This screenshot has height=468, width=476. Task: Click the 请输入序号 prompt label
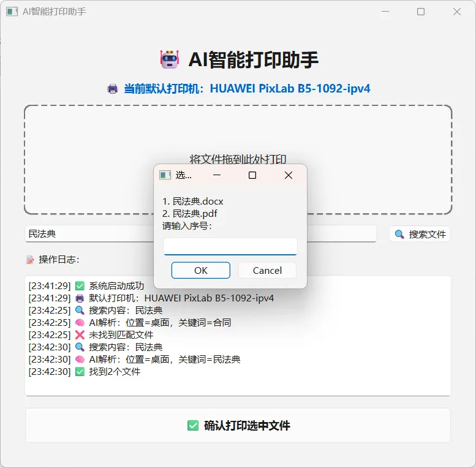(x=187, y=226)
